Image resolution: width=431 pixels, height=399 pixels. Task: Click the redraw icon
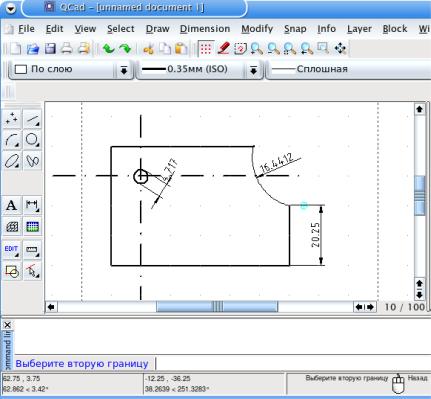[x=240, y=49]
